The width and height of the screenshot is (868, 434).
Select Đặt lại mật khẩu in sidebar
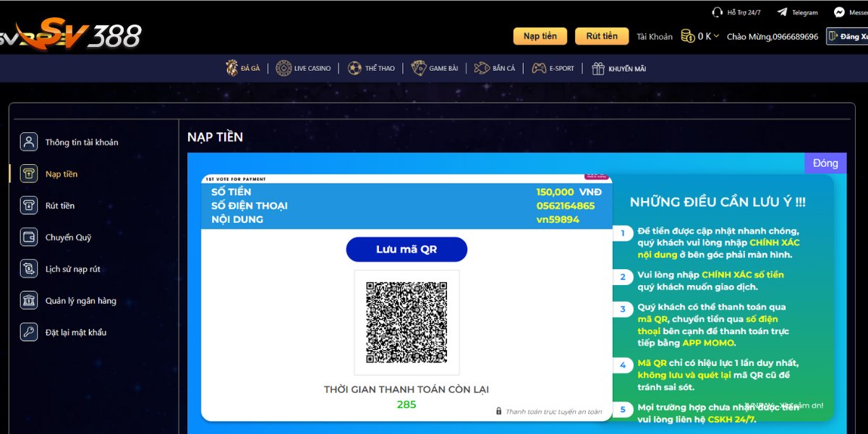[76, 332]
